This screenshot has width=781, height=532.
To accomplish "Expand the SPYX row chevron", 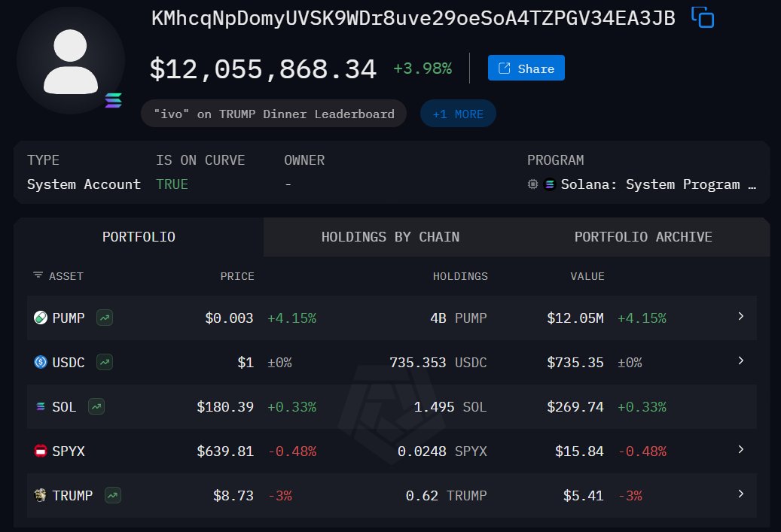I will (740, 449).
